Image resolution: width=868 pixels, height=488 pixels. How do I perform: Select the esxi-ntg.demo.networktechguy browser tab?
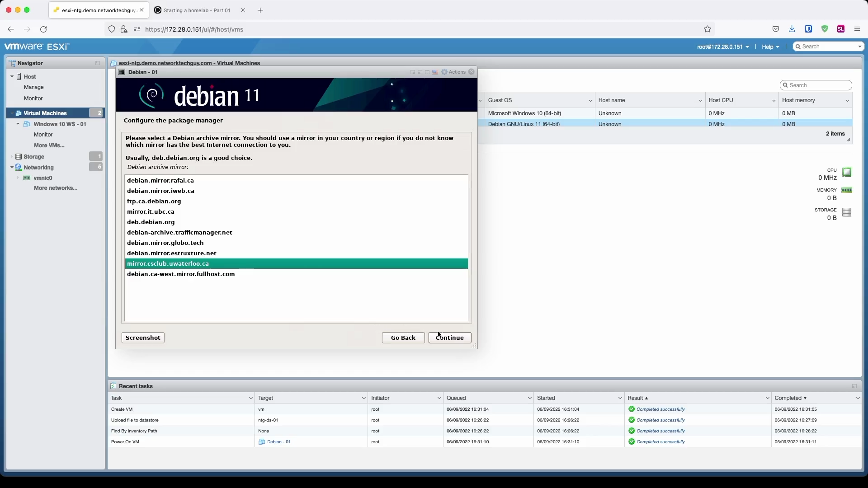(x=99, y=10)
